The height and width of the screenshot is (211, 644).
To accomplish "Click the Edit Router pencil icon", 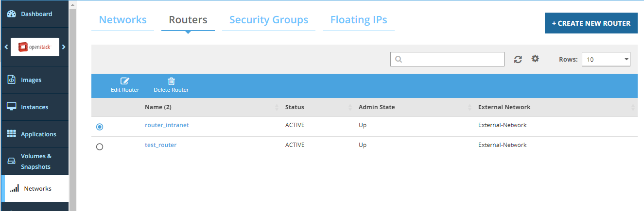I will pos(125,81).
